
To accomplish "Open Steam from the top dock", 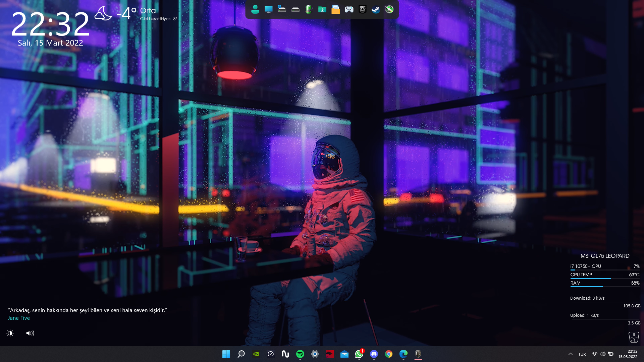I will click(x=376, y=9).
